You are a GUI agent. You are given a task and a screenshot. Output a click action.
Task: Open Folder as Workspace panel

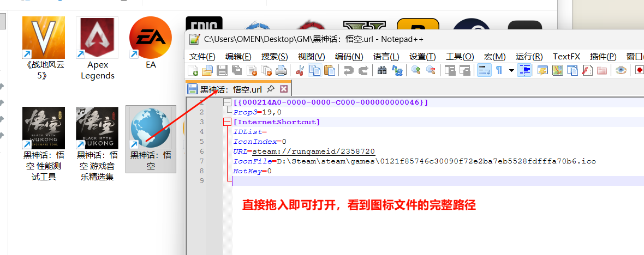click(601, 70)
